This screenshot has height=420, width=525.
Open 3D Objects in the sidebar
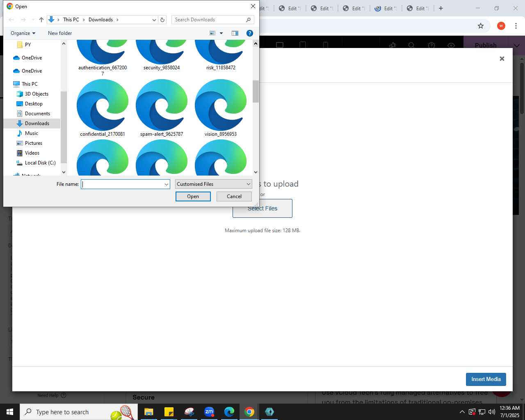coord(37,94)
